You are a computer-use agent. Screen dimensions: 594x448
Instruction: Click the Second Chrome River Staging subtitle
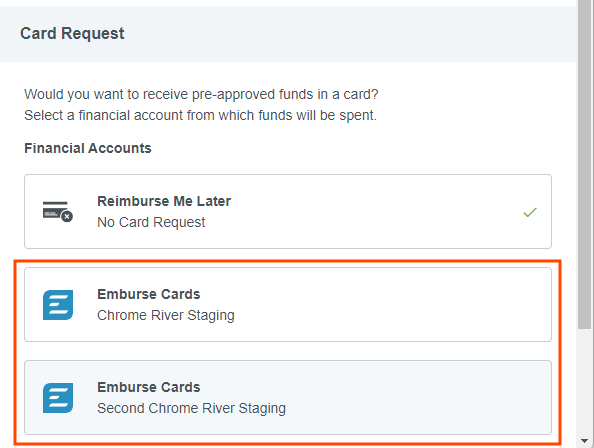click(x=191, y=409)
